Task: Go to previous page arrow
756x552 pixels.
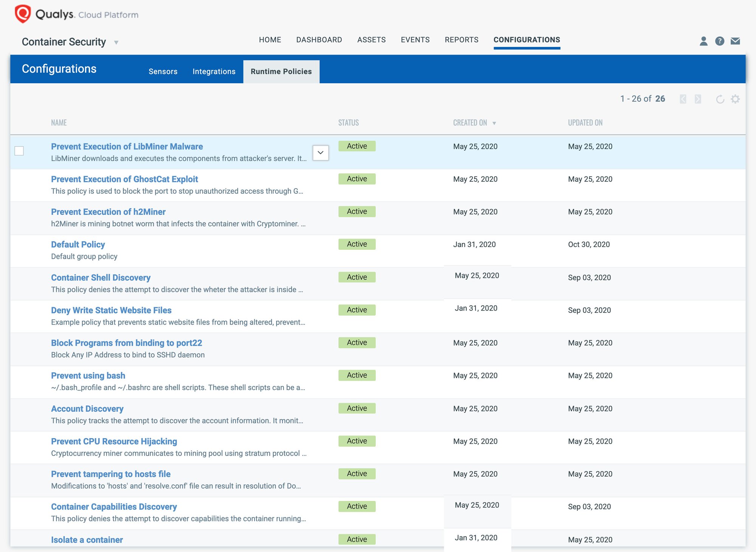Action: 683,99
